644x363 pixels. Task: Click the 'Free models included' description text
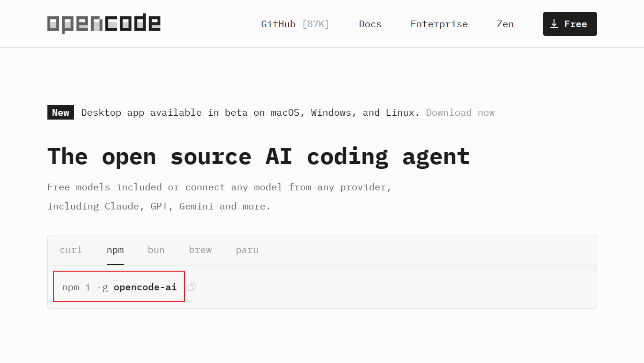click(x=219, y=187)
